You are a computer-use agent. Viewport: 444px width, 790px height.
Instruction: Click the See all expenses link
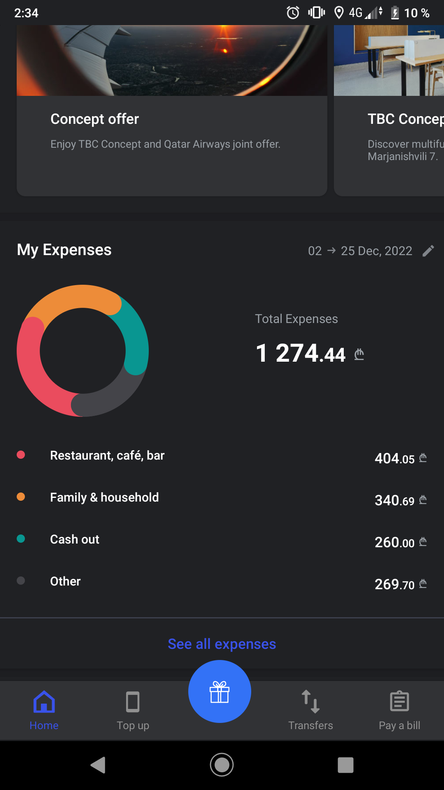[x=222, y=644]
